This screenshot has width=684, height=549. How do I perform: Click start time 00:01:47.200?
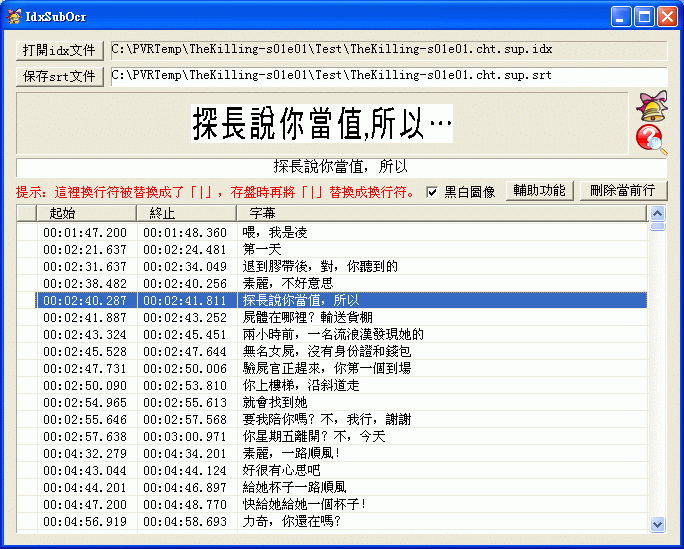[85, 233]
